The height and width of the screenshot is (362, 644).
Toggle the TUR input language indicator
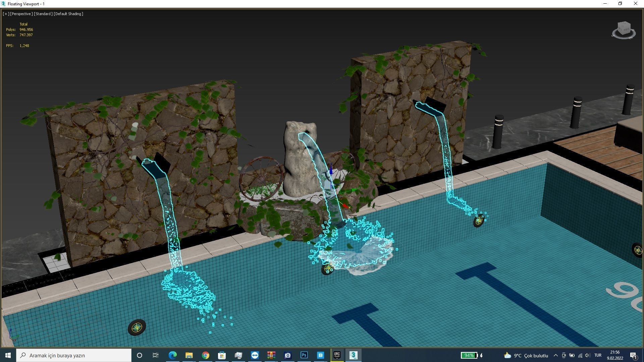click(x=598, y=355)
